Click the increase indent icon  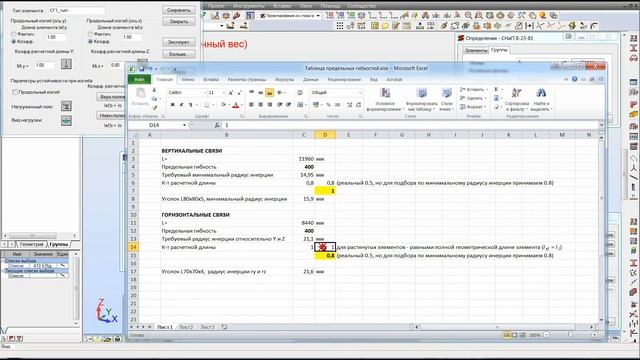pyautogui.click(x=289, y=105)
